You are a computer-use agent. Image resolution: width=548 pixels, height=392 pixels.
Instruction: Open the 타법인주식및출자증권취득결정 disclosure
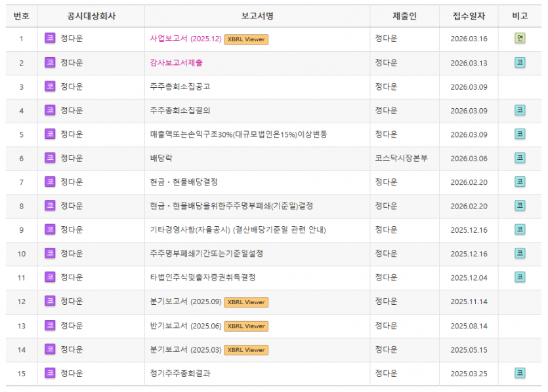tap(203, 277)
